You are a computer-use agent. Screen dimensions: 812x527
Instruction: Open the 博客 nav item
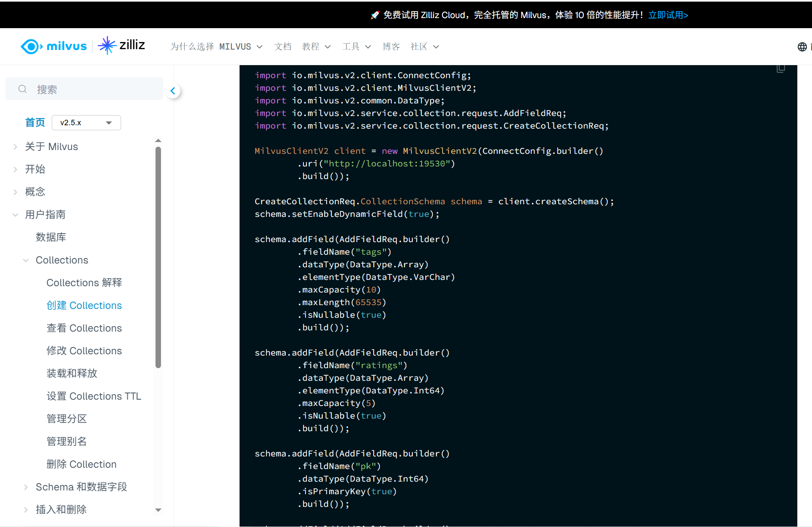click(x=391, y=47)
